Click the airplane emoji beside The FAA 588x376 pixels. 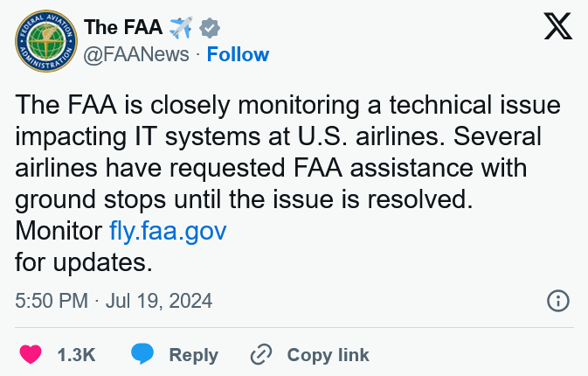(181, 27)
